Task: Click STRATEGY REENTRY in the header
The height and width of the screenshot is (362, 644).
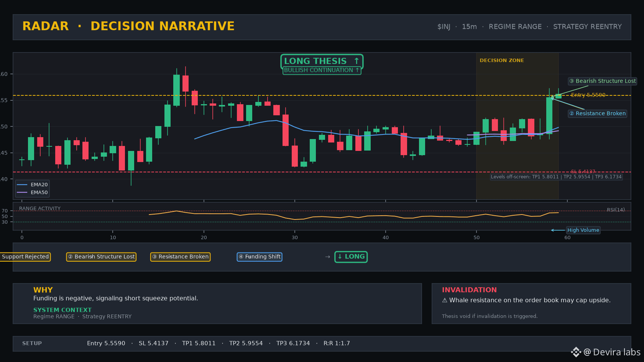Action: point(587,26)
